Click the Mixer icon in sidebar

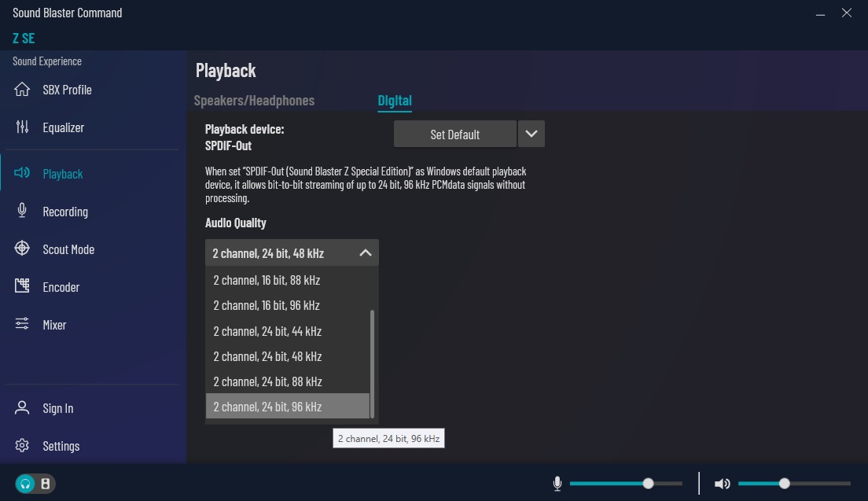(22, 323)
